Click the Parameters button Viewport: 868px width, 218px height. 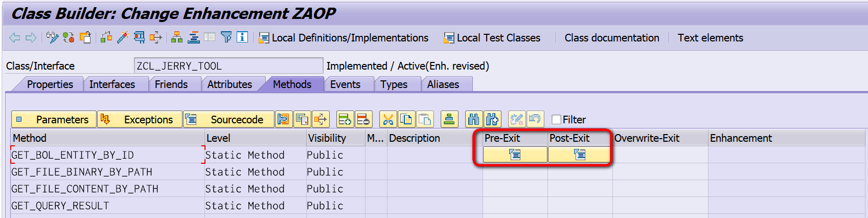tap(54, 120)
